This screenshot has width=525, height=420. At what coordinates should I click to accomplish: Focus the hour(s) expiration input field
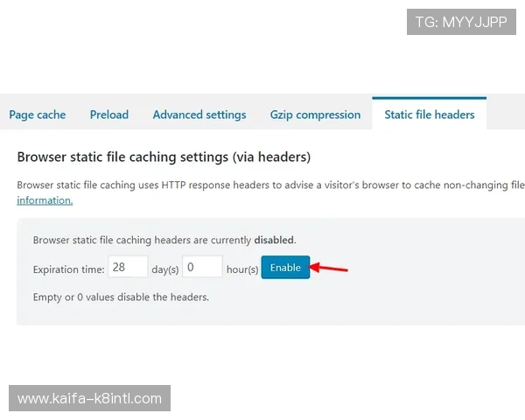[x=202, y=268]
